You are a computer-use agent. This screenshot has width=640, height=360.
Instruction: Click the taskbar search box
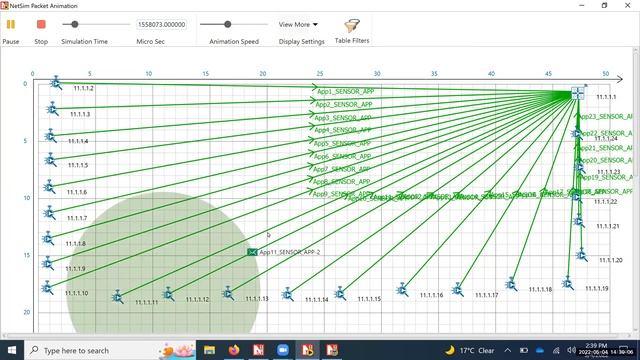[110, 350]
